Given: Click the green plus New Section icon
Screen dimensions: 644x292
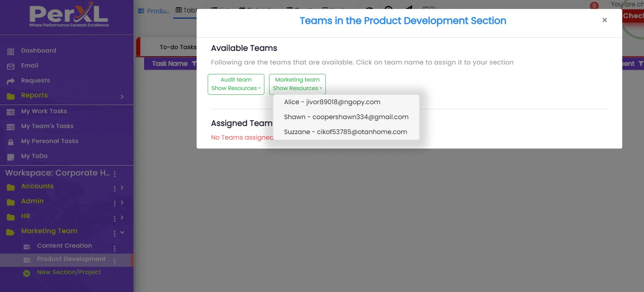Looking at the screenshot, I should pyautogui.click(x=26, y=273).
